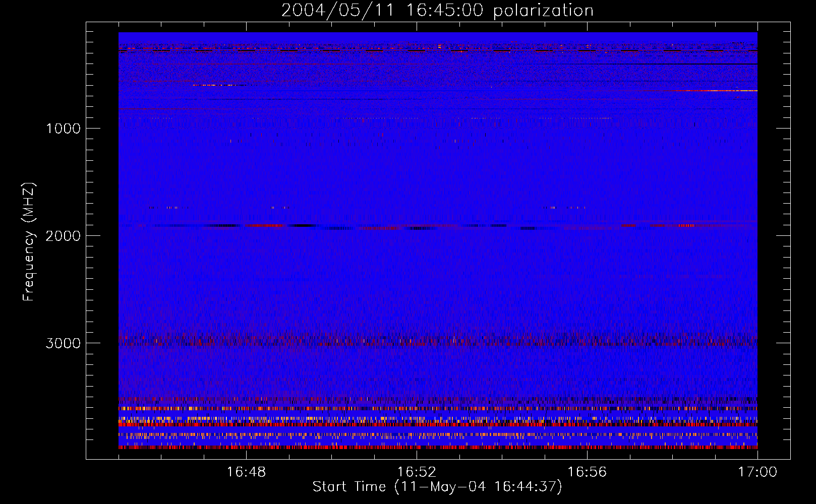Click the 16:56 time tick label
The height and width of the screenshot is (504, 816).
point(587,472)
